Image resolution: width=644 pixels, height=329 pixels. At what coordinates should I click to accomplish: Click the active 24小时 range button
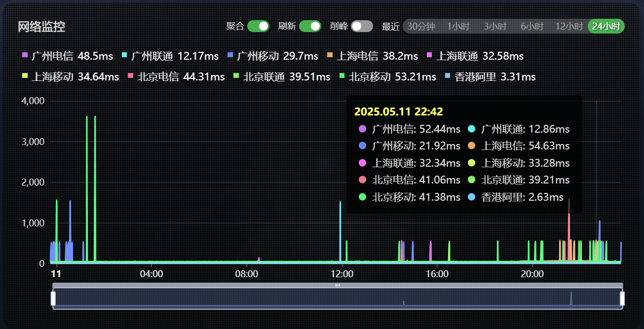point(606,26)
